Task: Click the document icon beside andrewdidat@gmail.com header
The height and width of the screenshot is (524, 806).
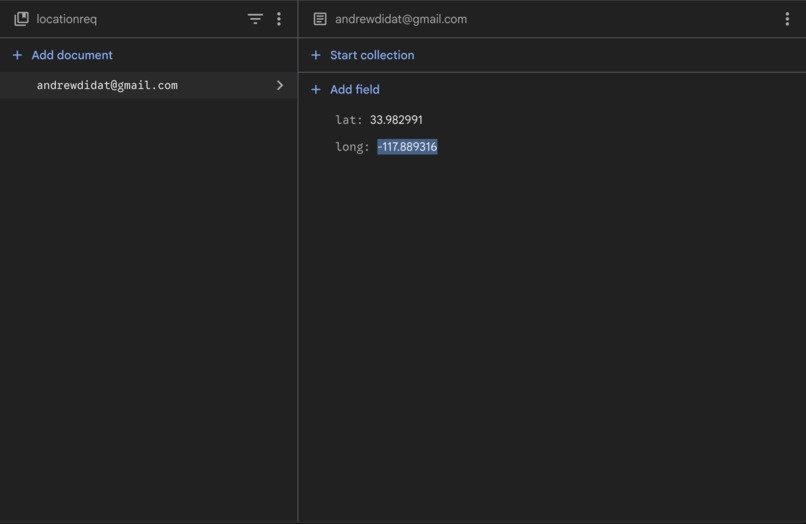Action: 320,19
